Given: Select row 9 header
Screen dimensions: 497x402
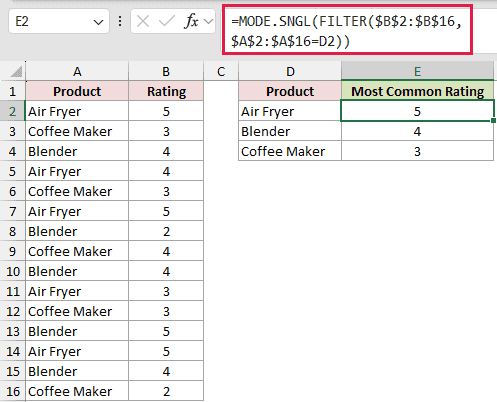Looking at the screenshot, I should pyautogui.click(x=13, y=251).
